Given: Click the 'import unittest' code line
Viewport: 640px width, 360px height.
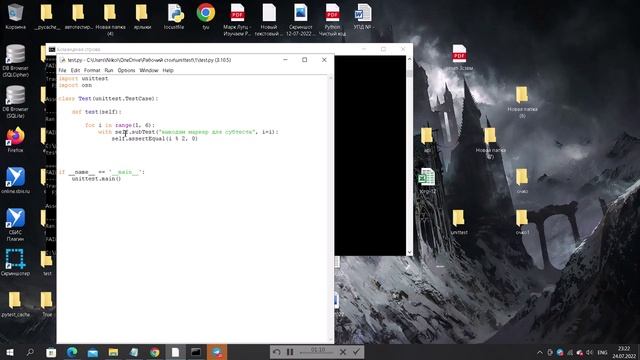Looking at the screenshot, I should pos(83,78).
